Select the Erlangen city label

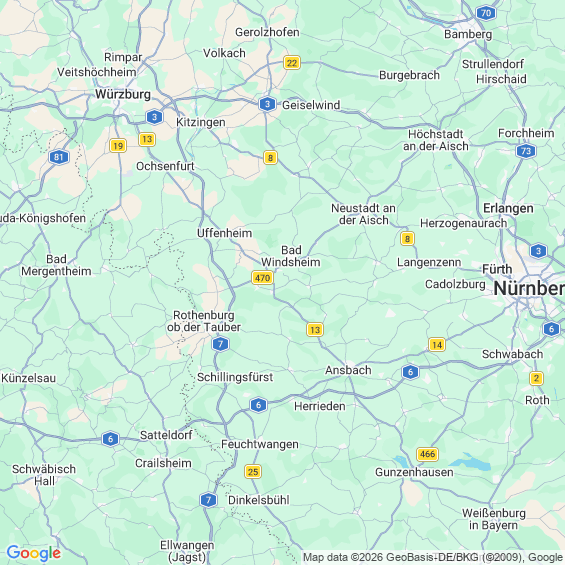click(x=508, y=208)
